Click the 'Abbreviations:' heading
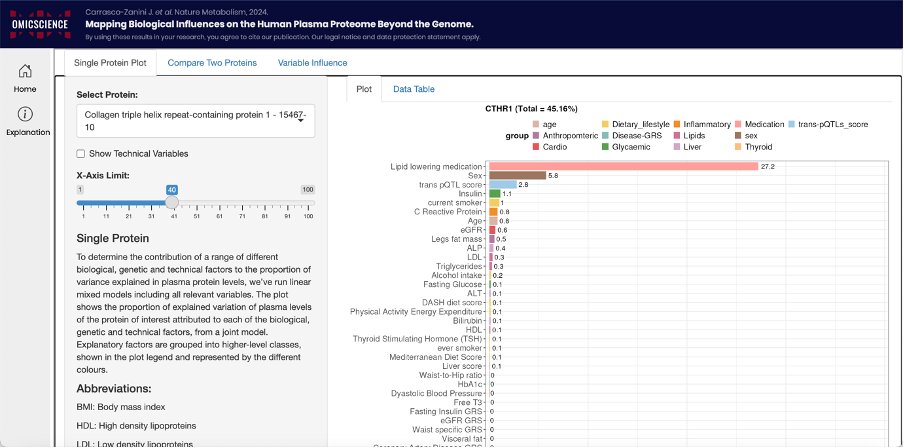This screenshot has width=904, height=448. pyautogui.click(x=114, y=388)
